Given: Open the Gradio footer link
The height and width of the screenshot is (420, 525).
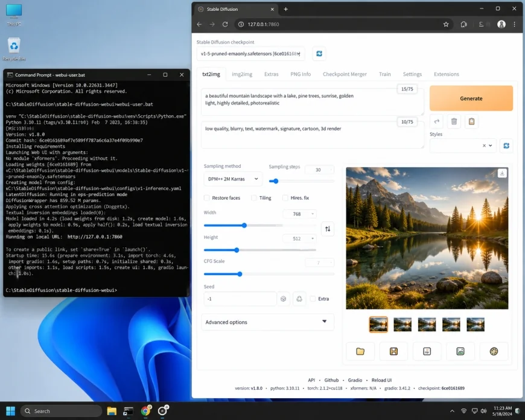Looking at the screenshot, I should coord(355,380).
